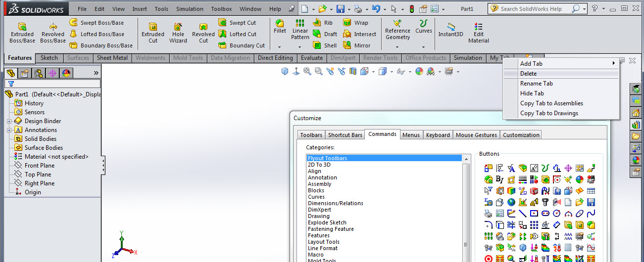Click the Mirror feature tool
Image resolution: width=644 pixels, height=262 pixels.
click(356, 45)
